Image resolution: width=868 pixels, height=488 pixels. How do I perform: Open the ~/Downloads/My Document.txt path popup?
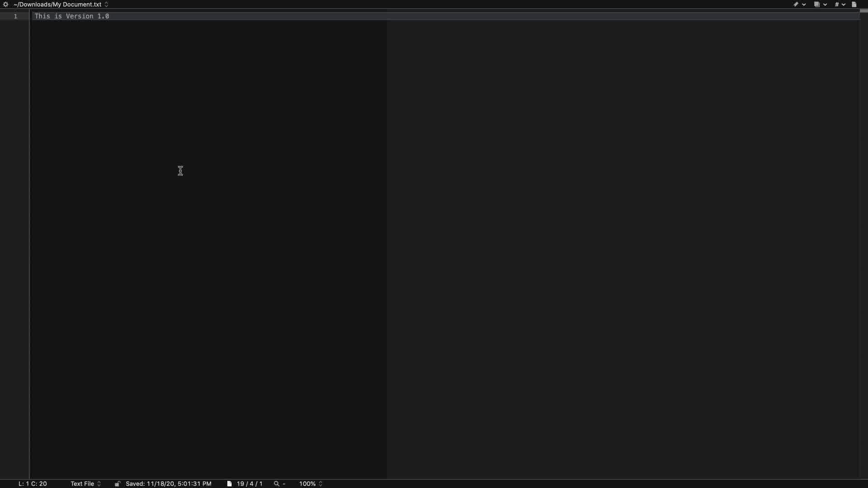[x=61, y=5]
